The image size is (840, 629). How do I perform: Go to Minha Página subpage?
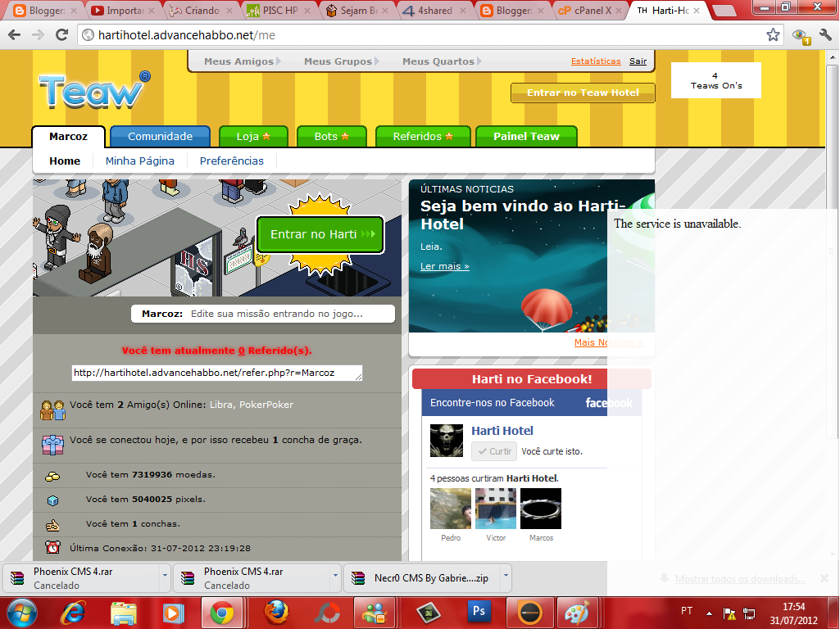coord(140,161)
